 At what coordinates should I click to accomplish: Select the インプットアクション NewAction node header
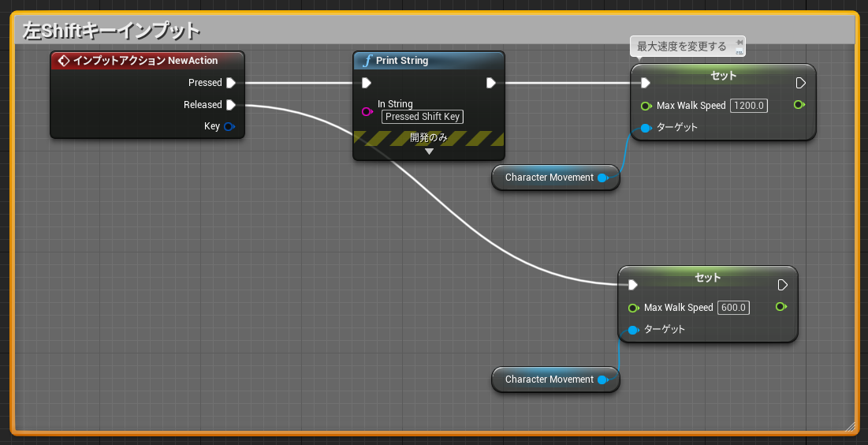(x=147, y=61)
